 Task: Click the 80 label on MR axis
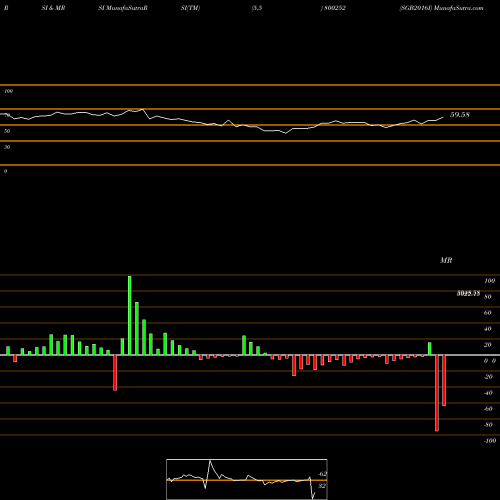click(487, 297)
